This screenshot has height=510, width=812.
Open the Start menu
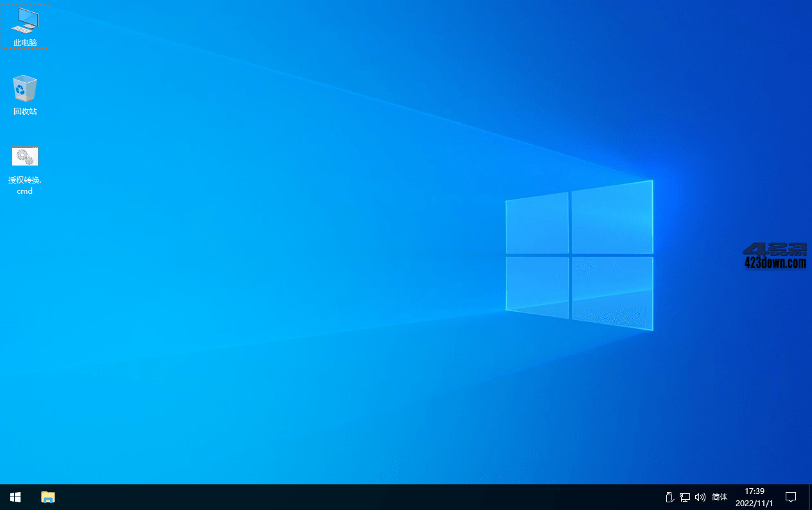15,497
